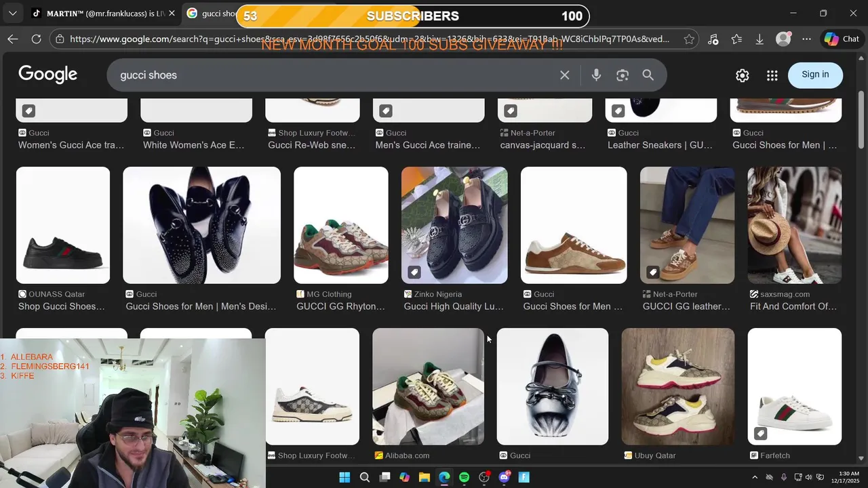The width and height of the screenshot is (868, 488).
Task: Open the studded black loafers image
Action: 201,225
